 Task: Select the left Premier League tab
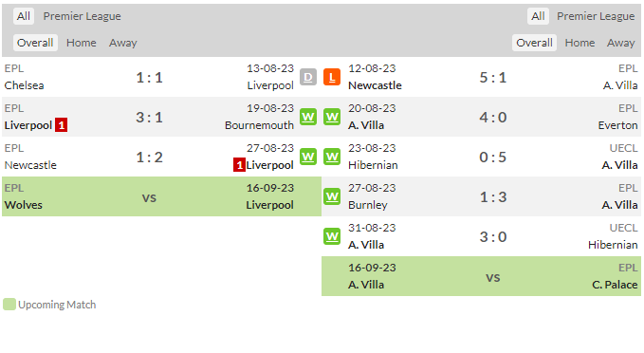tap(83, 16)
